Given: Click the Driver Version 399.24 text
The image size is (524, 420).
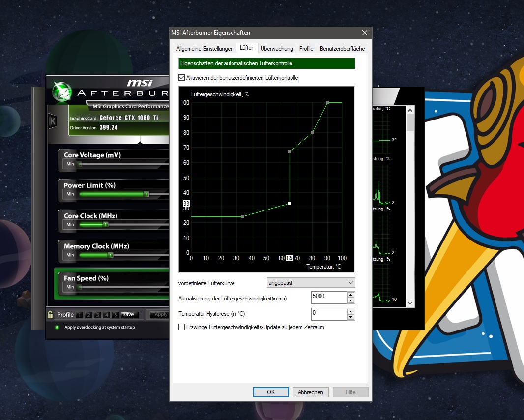Looking at the screenshot, I should (x=94, y=127).
